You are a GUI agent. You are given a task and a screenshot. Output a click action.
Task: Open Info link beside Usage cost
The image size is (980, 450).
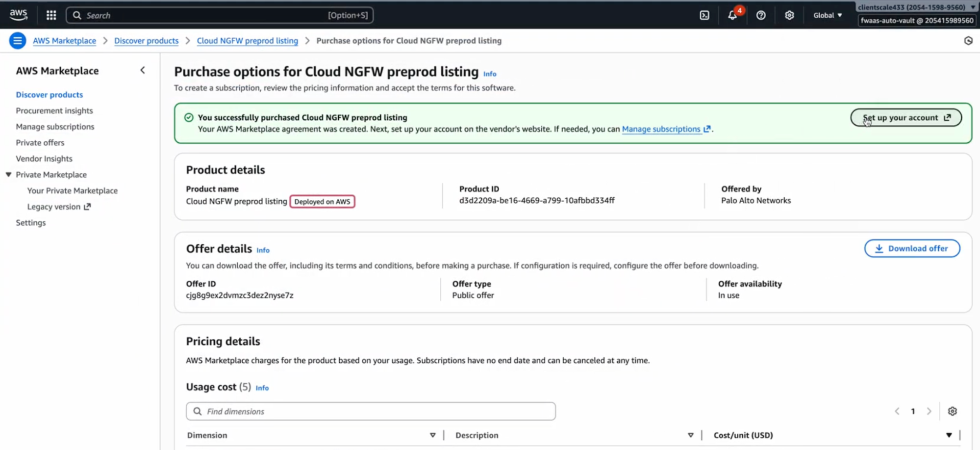pos(262,388)
